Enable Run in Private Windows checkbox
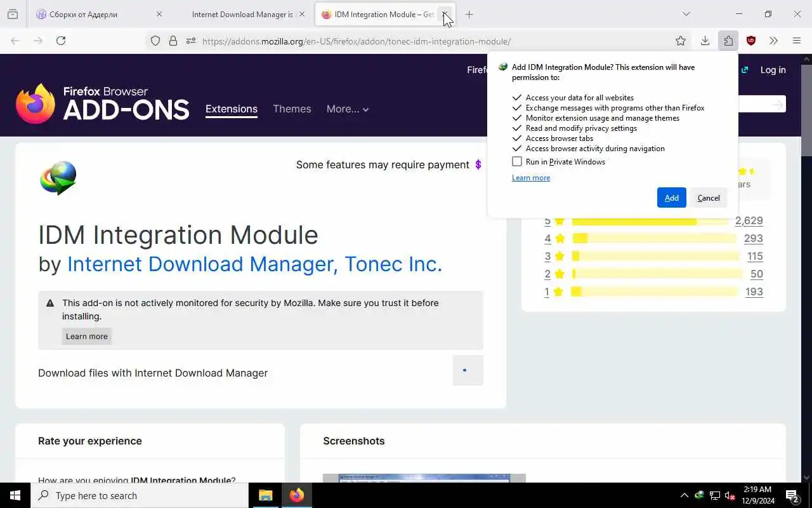 [x=517, y=161]
